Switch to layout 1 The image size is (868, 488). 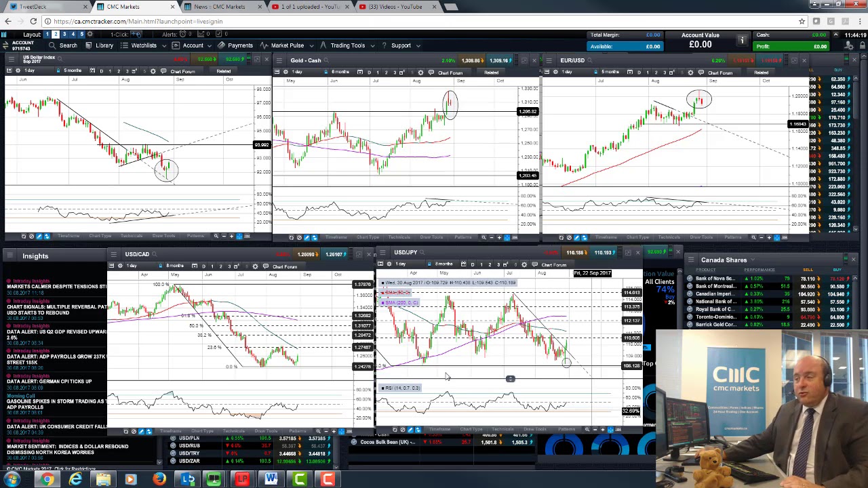[47, 35]
